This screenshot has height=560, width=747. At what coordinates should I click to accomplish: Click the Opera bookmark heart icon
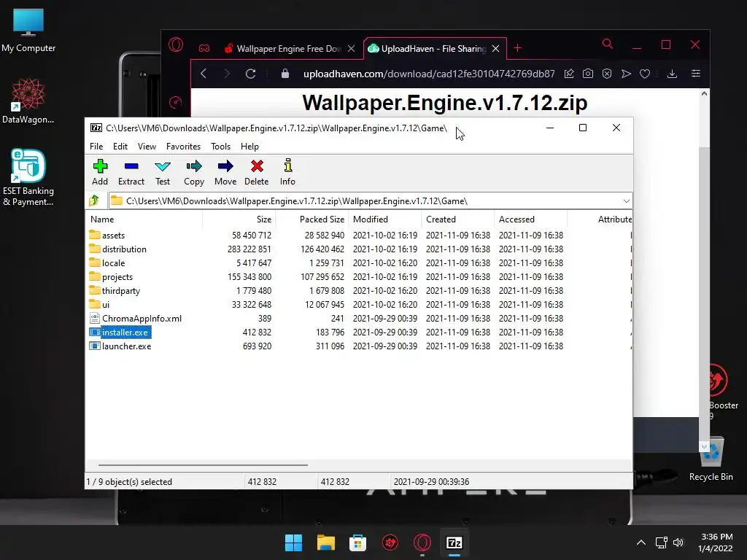click(645, 74)
